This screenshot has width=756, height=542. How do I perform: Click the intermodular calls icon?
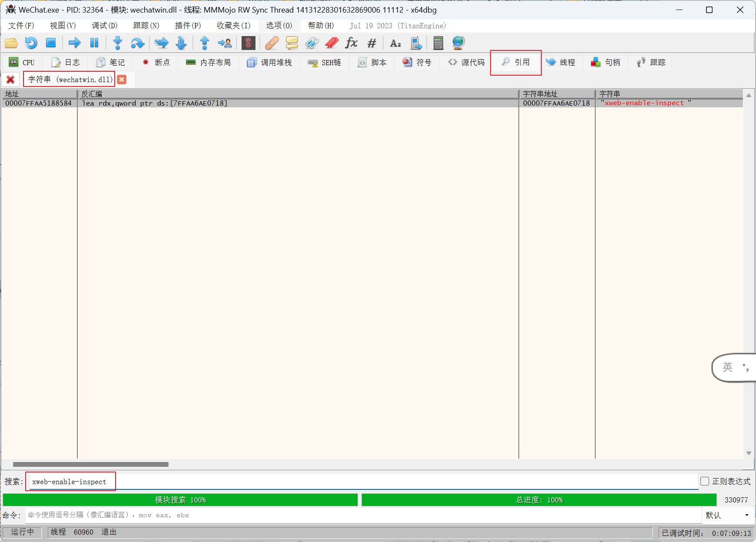416,43
